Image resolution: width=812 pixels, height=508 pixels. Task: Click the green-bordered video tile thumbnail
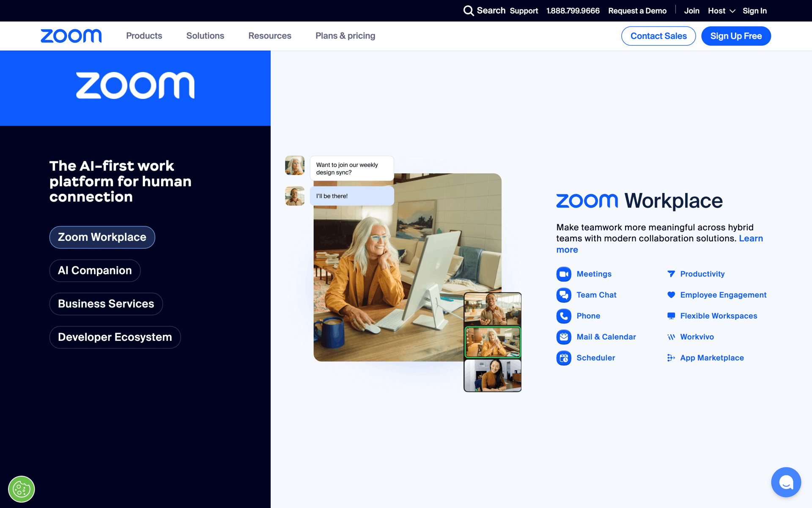(493, 342)
